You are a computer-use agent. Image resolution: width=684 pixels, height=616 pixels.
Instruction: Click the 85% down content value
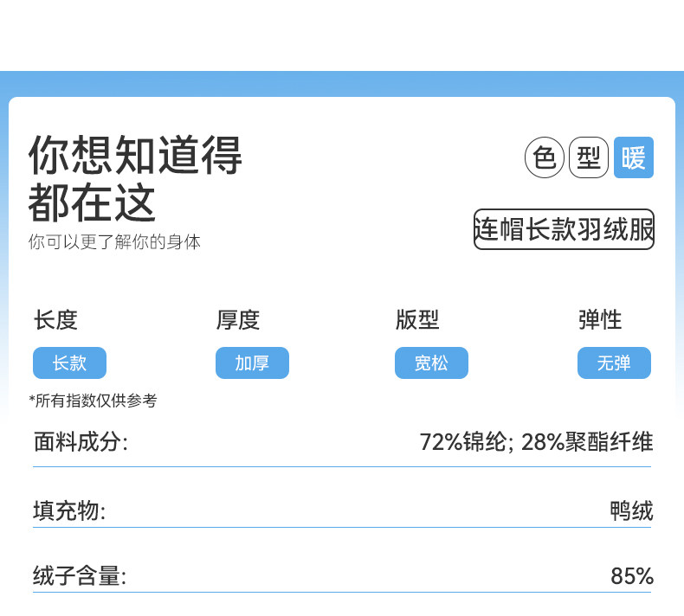[x=632, y=576]
